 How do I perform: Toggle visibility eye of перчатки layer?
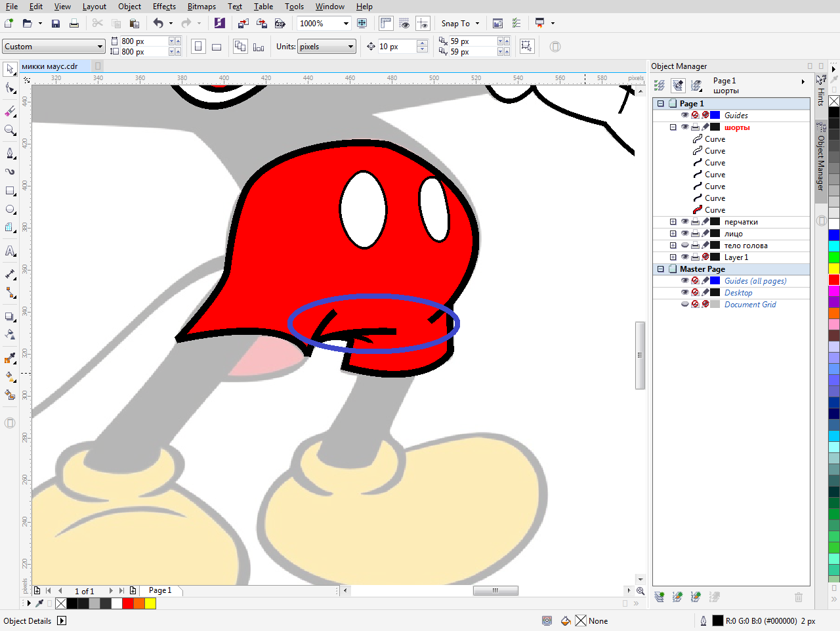point(684,222)
